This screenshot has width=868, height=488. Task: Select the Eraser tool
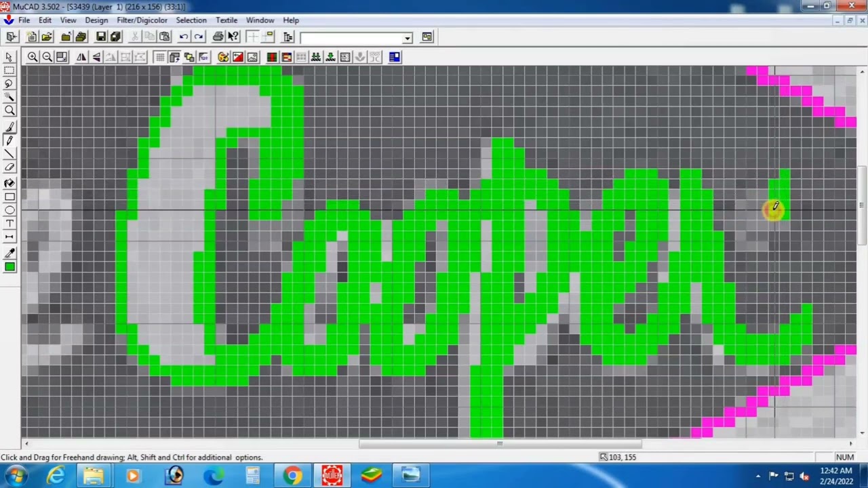[x=9, y=168]
